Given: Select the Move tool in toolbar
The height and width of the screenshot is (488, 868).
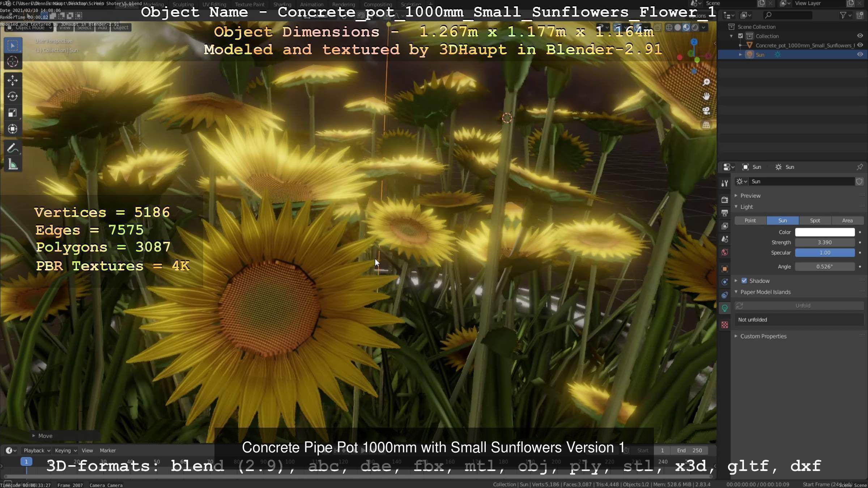Looking at the screenshot, I should [x=13, y=80].
